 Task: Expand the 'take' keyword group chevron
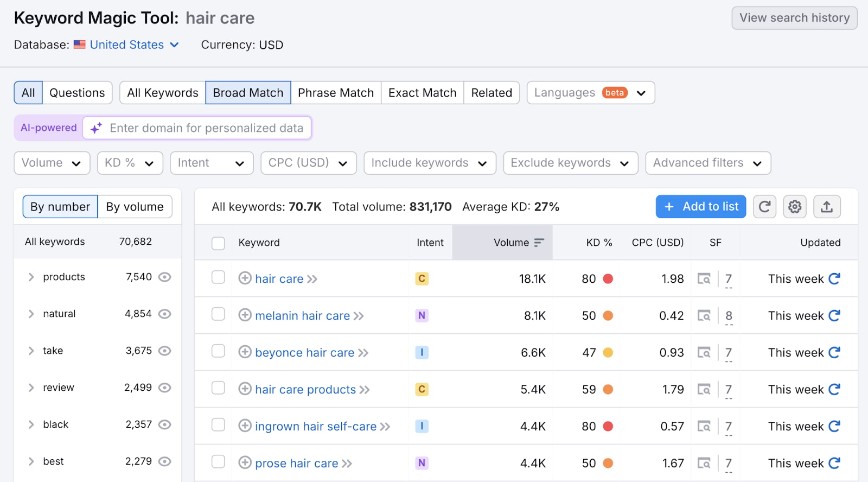31,351
